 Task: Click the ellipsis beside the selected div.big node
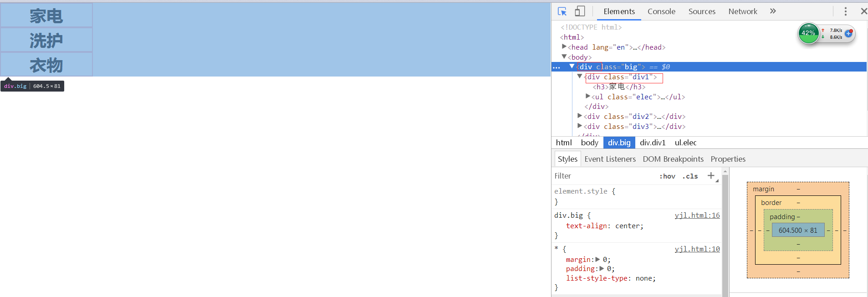[x=557, y=67]
